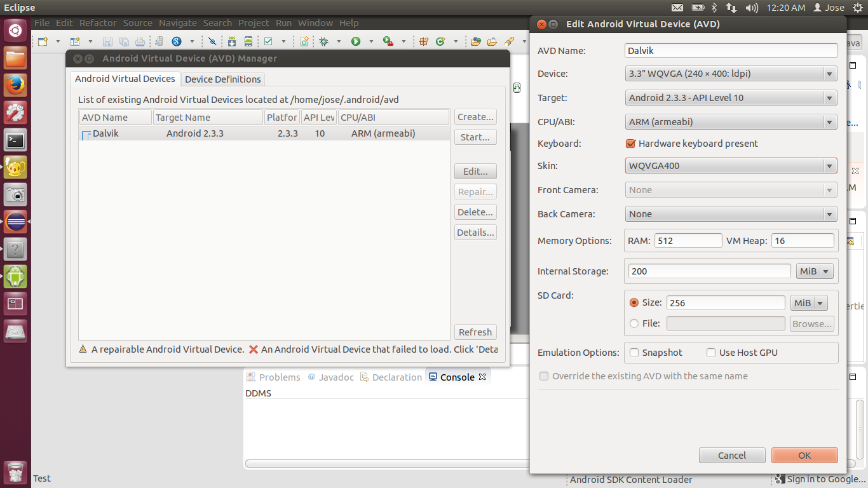The height and width of the screenshot is (488, 868).
Task: Click the New Java Class toolbar icon
Action: click(440, 41)
